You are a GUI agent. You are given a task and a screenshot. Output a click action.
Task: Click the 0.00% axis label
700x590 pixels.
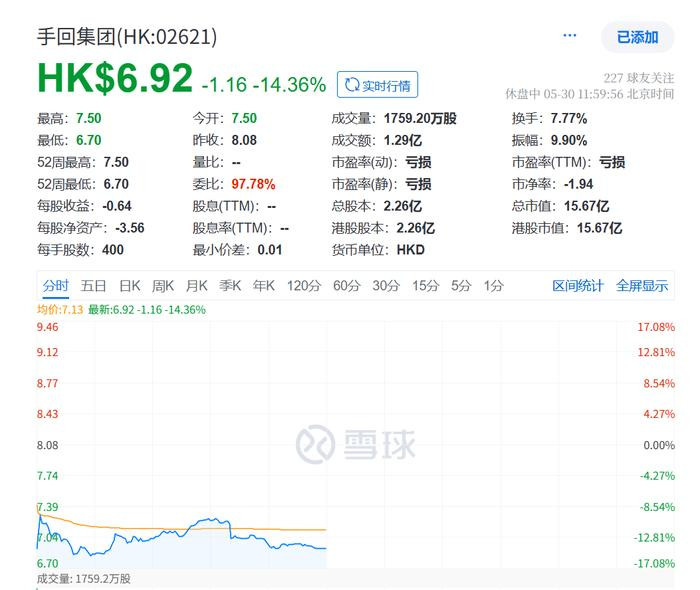pos(659,445)
